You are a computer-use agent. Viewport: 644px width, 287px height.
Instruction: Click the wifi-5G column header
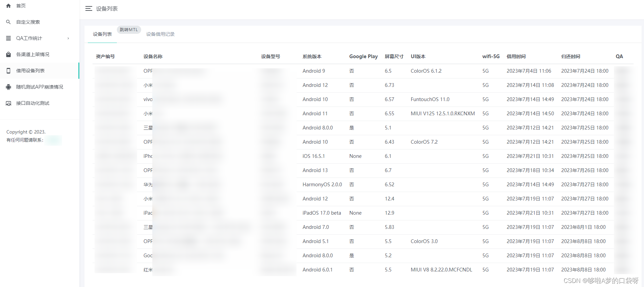pyautogui.click(x=491, y=56)
